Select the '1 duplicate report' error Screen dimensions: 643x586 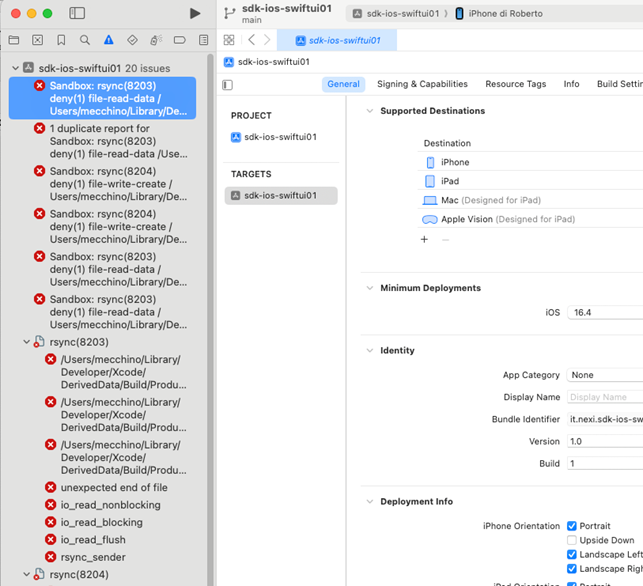(111, 141)
